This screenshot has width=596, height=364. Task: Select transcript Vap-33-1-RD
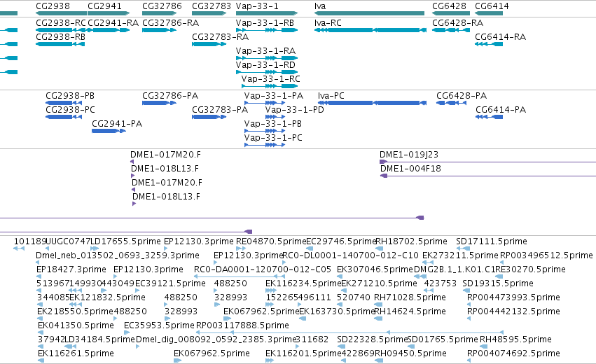coord(266,72)
